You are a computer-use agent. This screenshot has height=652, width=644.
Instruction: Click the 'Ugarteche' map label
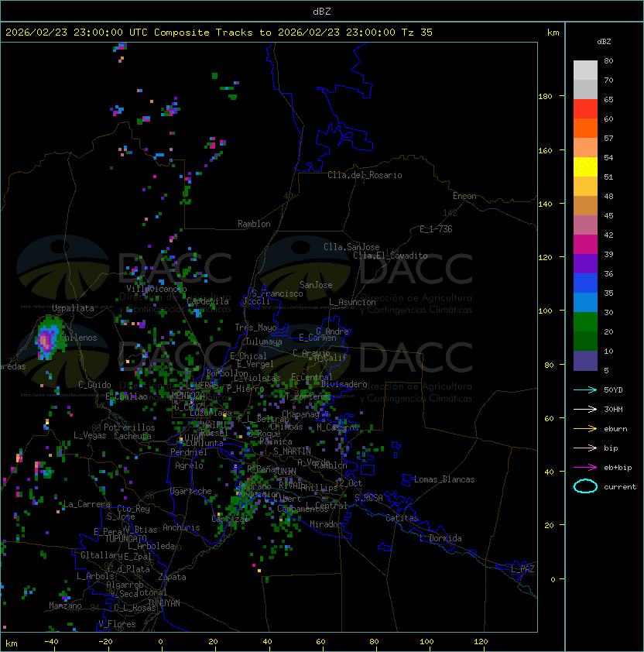coord(191,491)
